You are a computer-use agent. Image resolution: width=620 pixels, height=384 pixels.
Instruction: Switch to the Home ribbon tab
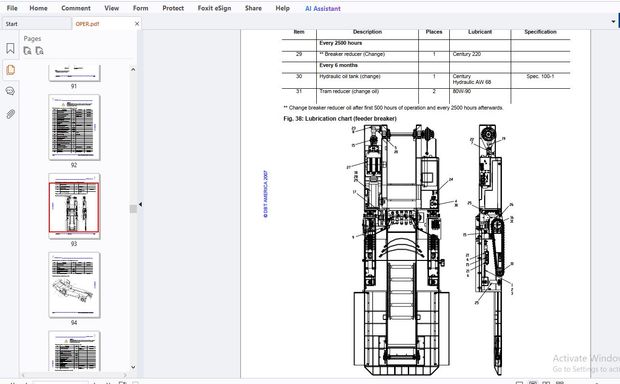coord(38,8)
